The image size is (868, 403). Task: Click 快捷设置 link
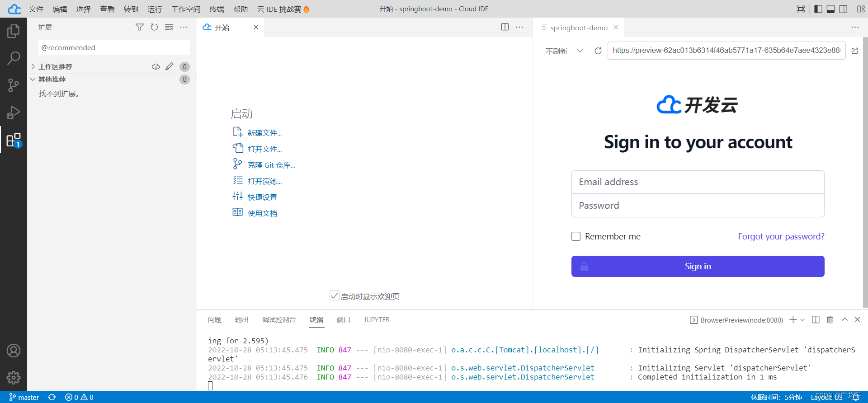point(262,197)
